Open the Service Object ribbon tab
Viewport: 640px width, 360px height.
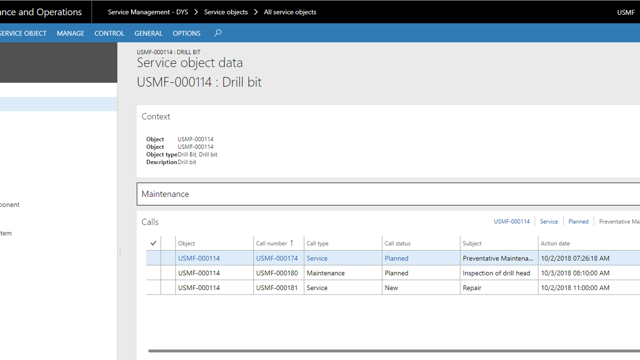[23, 33]
